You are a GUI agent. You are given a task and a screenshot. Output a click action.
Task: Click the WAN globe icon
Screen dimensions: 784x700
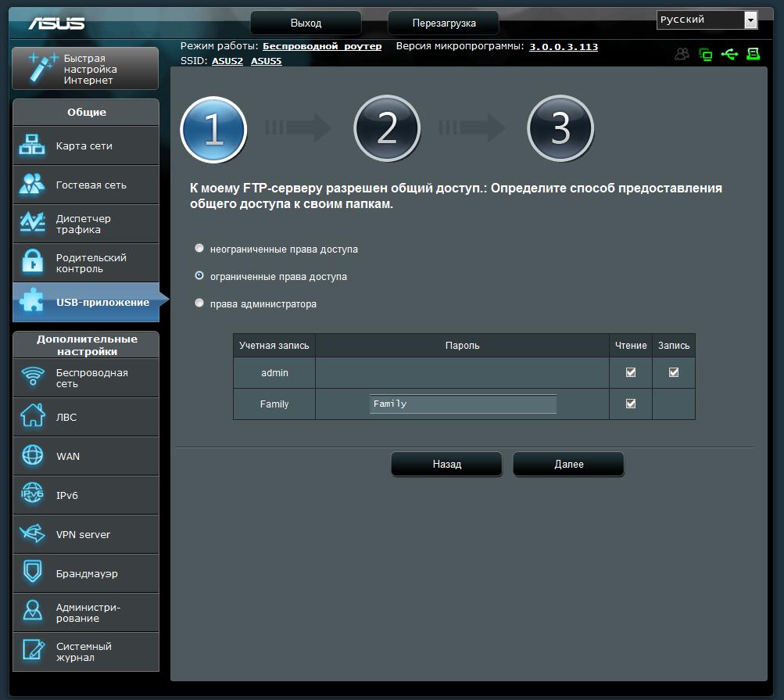33,455
